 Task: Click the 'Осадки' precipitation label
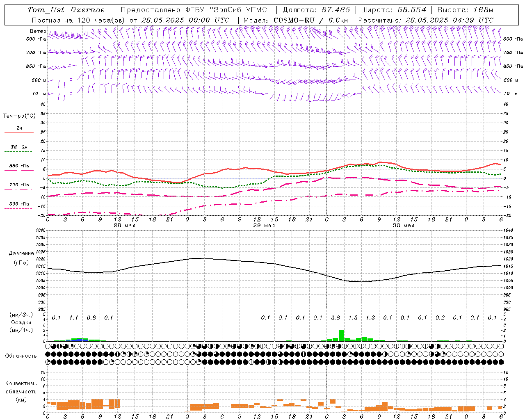point(21,322)
